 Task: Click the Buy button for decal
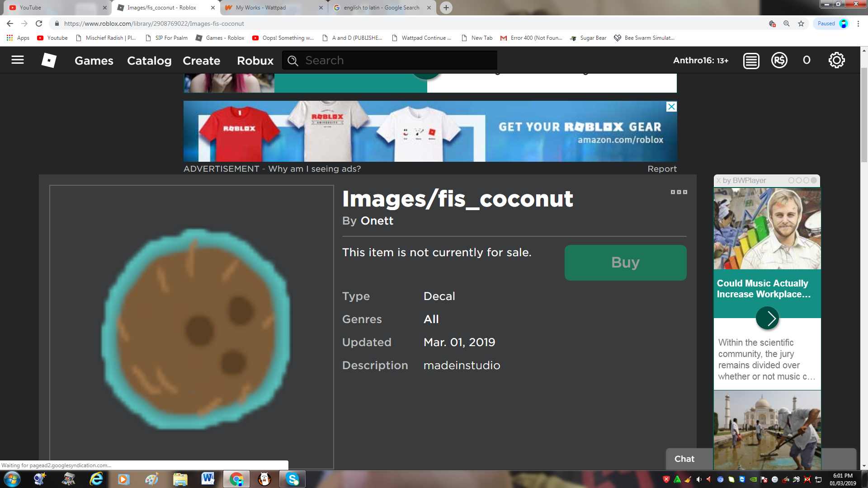625,263
